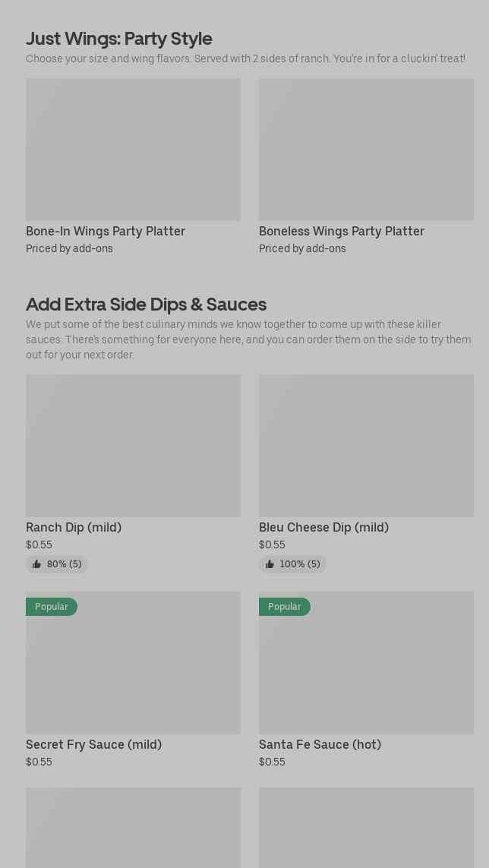Click the Bone-In Wings Party Platter title

click(x=106, y=231)
